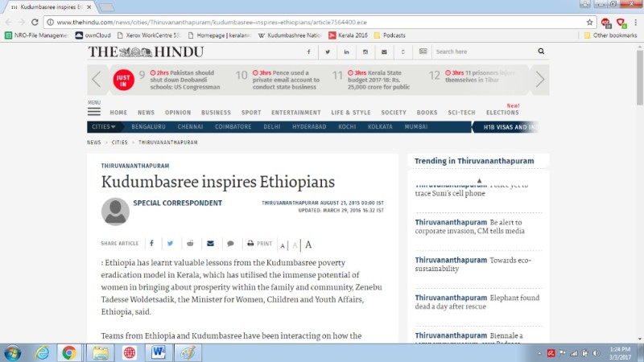644x362 pixels.
Task: Open Other bookmarks folder
Action: pyautogui.click(x=610, y=35)
